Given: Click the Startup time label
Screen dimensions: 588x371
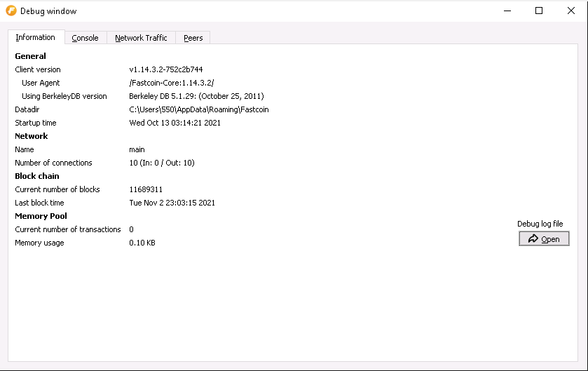Looking at the screenshot, I should pos(35,123).
